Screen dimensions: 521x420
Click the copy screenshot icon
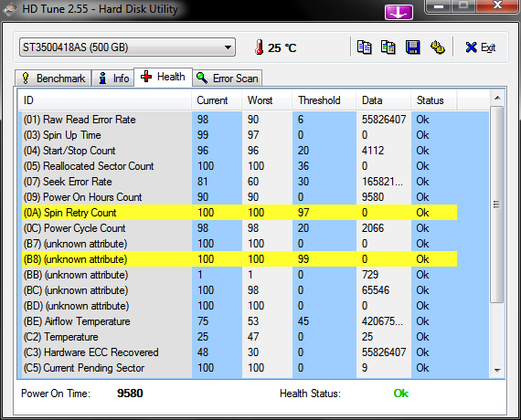tap(388, 47)
